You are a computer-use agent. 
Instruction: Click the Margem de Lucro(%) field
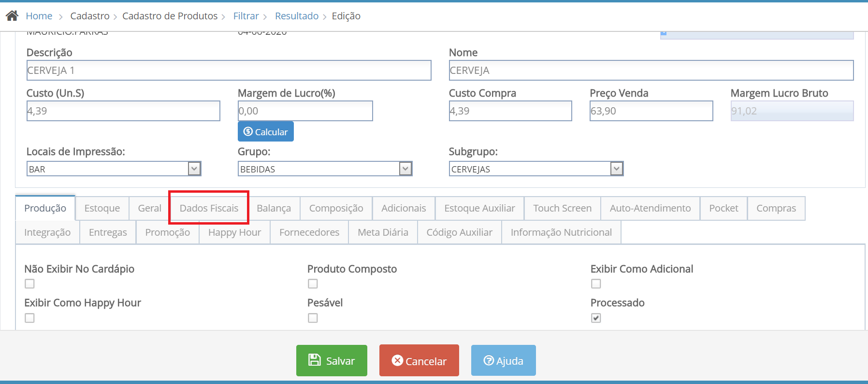pos(305,111)
